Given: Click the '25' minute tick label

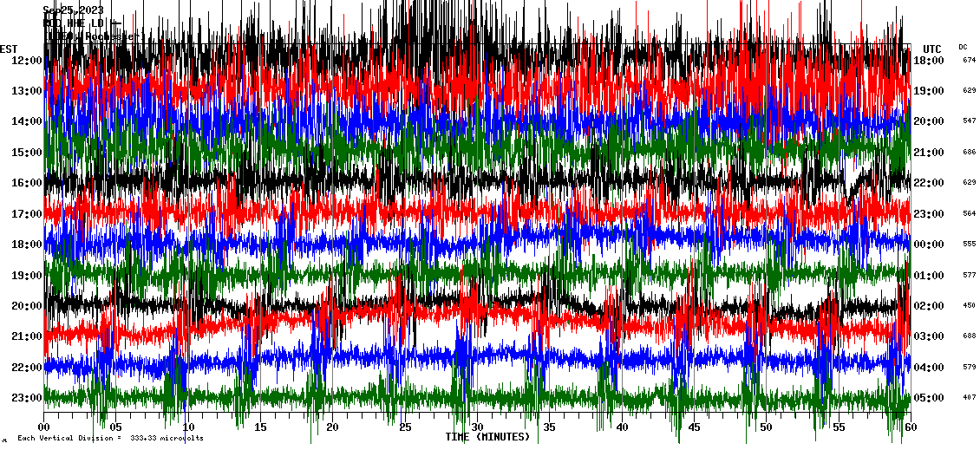Looking at the screenshot, I should point(405,427).
